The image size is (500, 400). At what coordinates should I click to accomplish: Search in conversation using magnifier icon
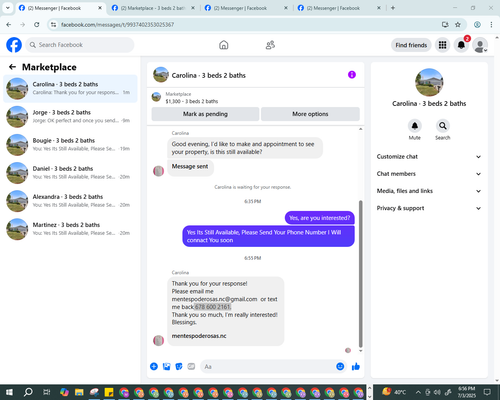click(443, 126)
